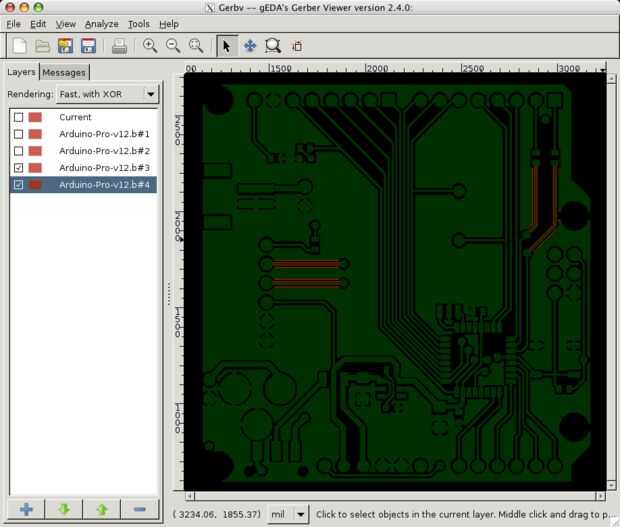Select the Arduino-Pro-v12.b#3 layer name

tap(104, 168)
